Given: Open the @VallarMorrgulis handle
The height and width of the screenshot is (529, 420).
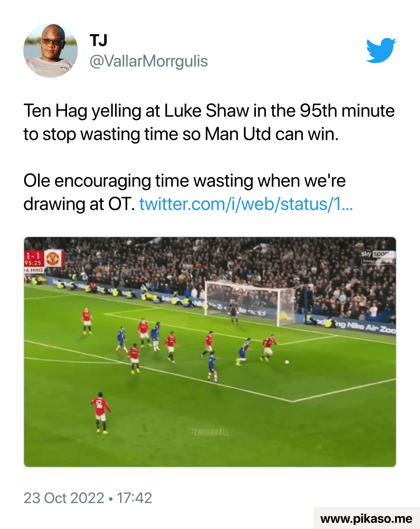Looking at the screenshot, I should (149, 61).
